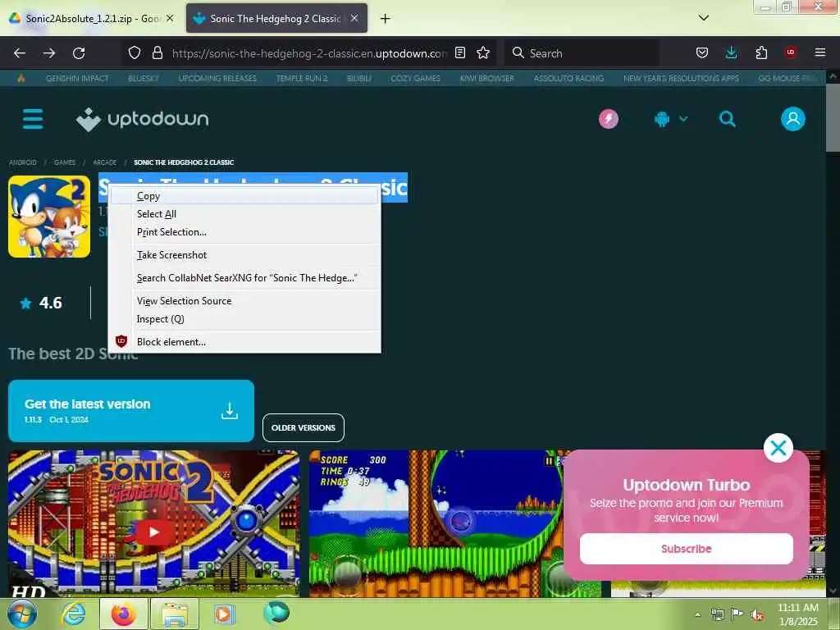Screen dimensions: 840x630
Task: Open the Action Center flag tray icon
Action: click(737, 614)
